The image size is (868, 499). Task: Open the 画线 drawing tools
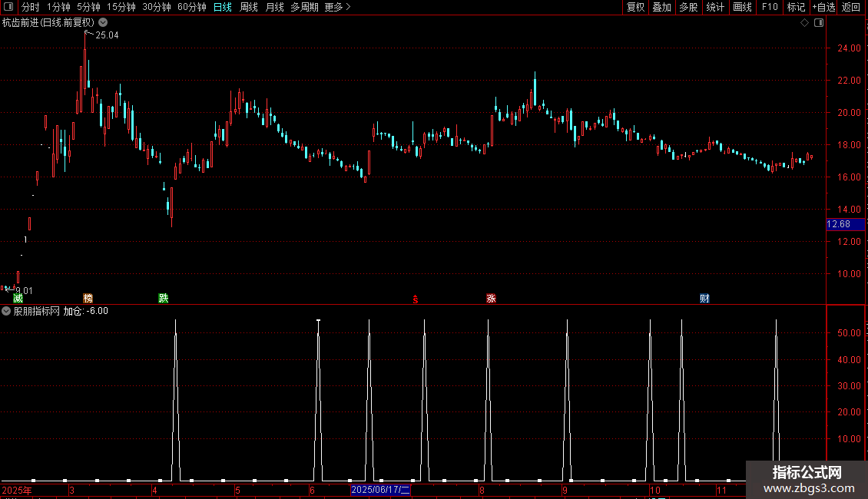pyautogui.click(x=742, y=7)
